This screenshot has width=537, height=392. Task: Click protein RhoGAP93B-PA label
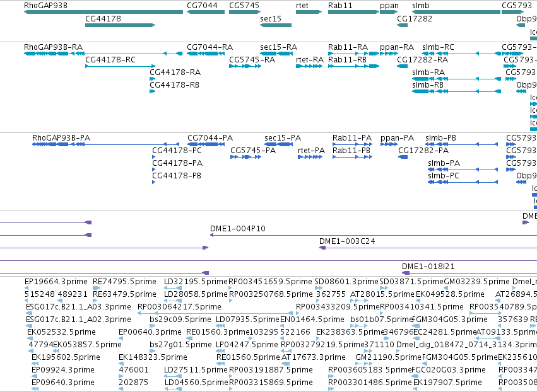point(61,138)
